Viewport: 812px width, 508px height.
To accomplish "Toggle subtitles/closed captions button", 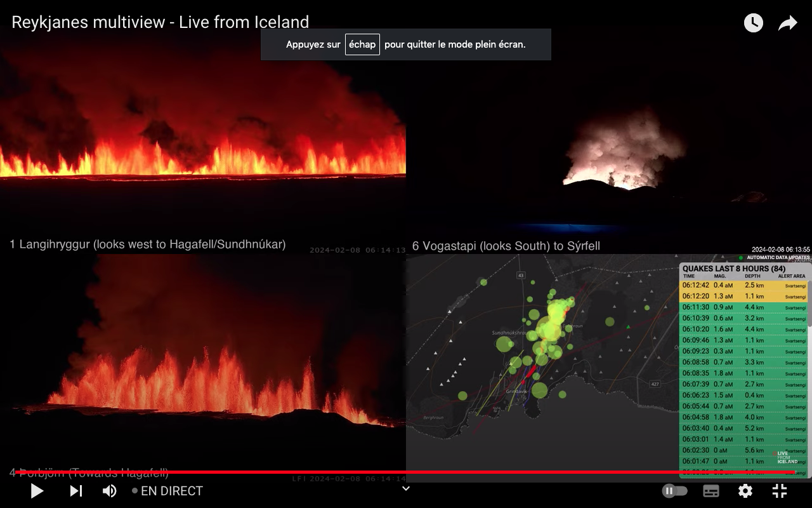I will pyautogui.click(x=711, y=491).
